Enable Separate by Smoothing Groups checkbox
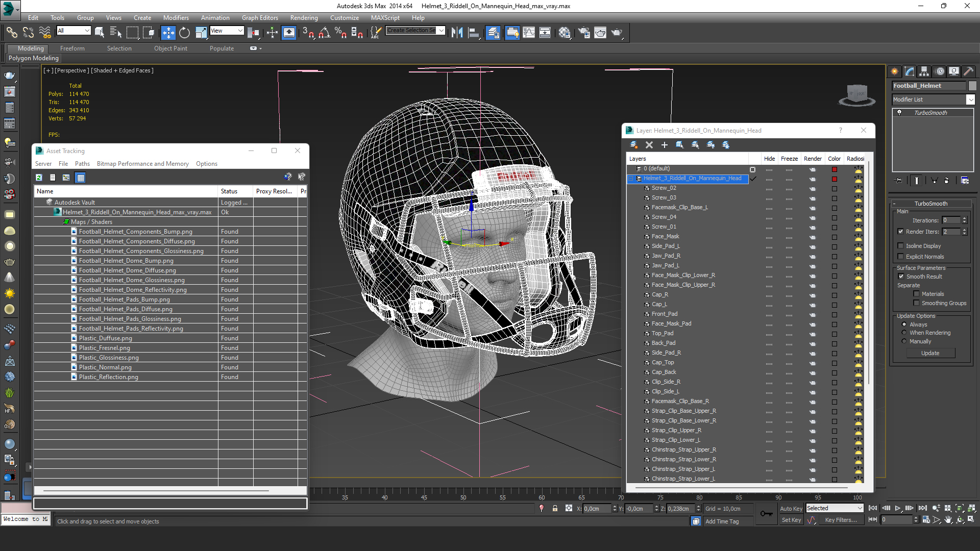This screenshot has width=980, height=551. [917, 303]
